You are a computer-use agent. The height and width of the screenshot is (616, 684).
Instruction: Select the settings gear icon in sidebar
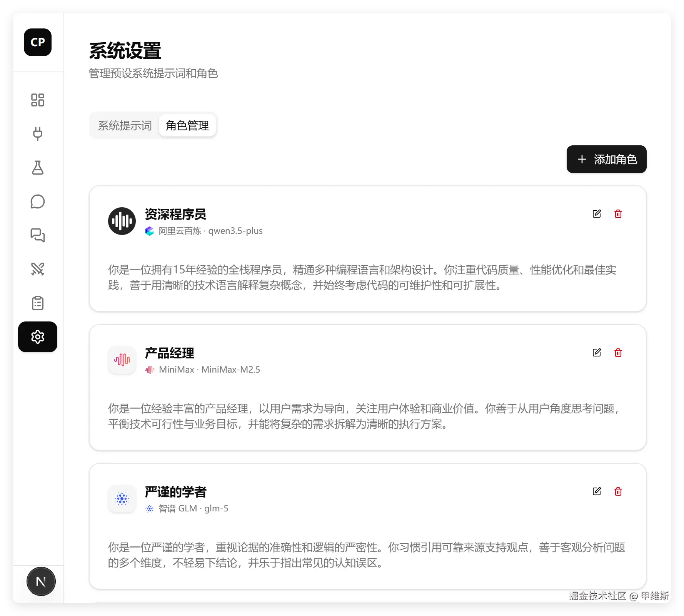click(38, 337)
